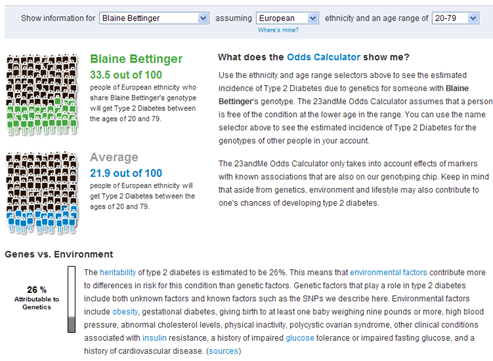This screenshot has height=361, width=493.
Task: Click the insulin link
Action: click(x=154, y=338)
